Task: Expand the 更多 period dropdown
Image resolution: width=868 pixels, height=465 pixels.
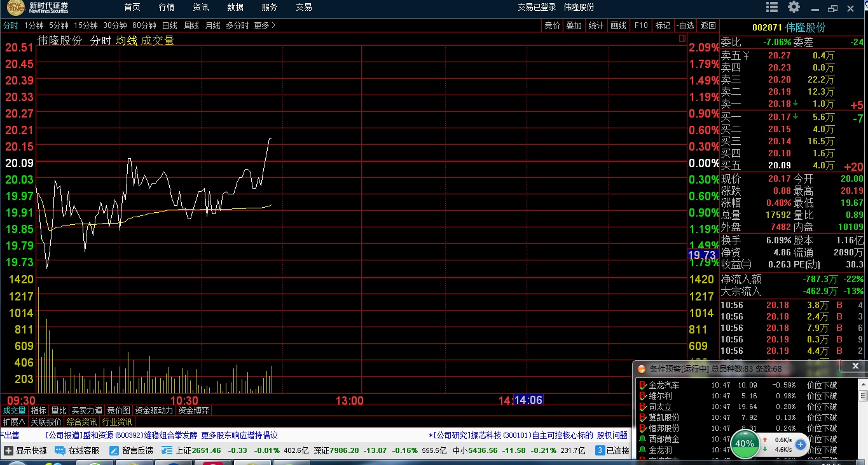Action: click(265, 26)
